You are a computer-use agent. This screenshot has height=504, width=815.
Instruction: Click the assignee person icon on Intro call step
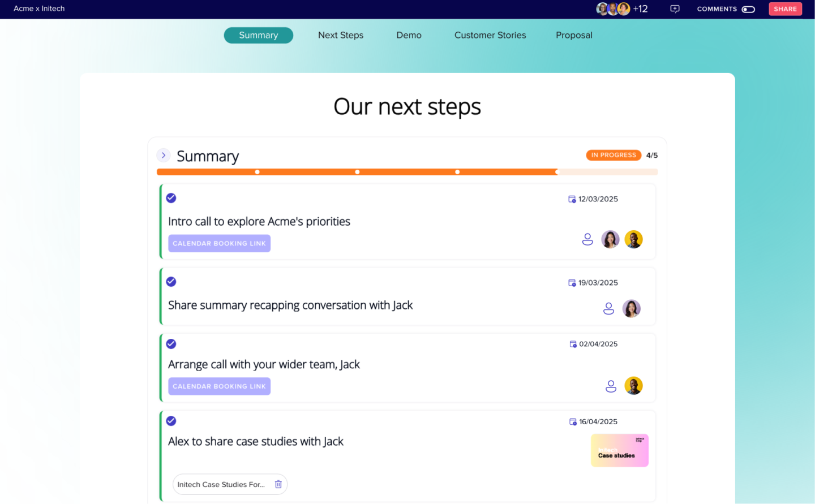pyautogui.click(x=587, y=239)
